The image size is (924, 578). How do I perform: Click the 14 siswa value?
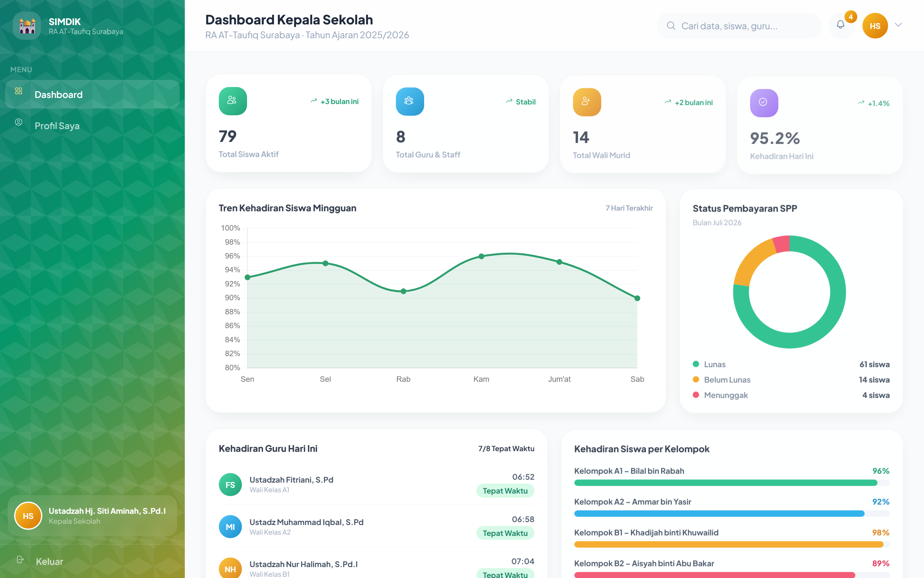874,380
